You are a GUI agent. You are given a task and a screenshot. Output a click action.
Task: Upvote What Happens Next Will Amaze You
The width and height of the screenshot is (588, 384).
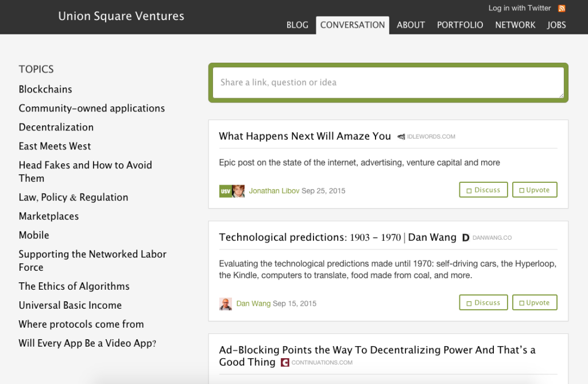535,190
